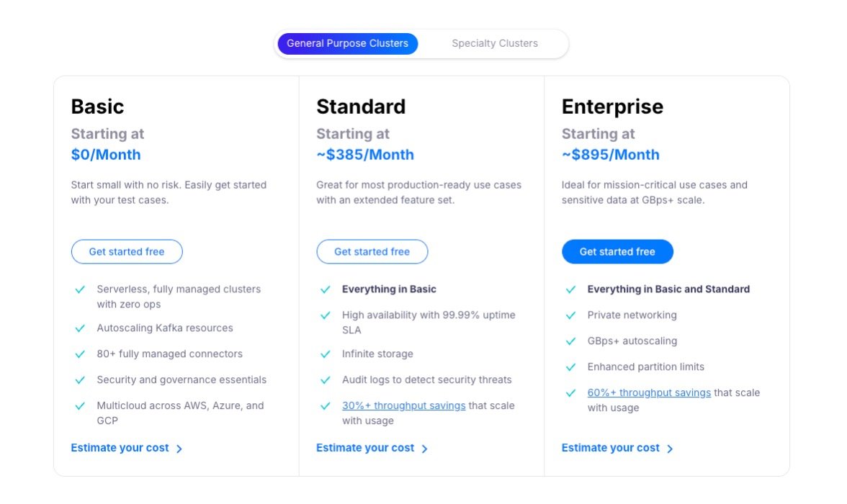Click checkmark icon beside Autoscaling Kafka resources
847x504 pixels.
coord(80,328)
